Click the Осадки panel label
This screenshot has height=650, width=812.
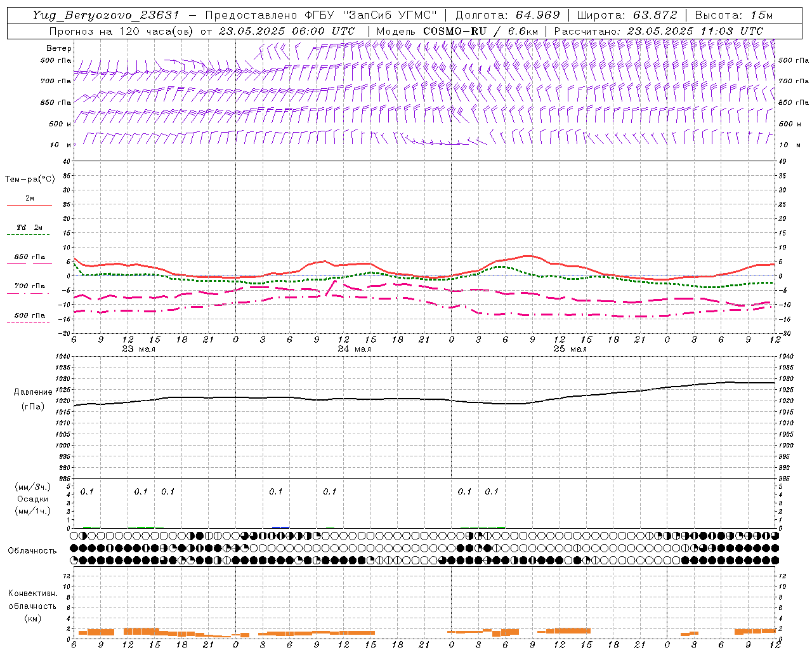(33, 499)
